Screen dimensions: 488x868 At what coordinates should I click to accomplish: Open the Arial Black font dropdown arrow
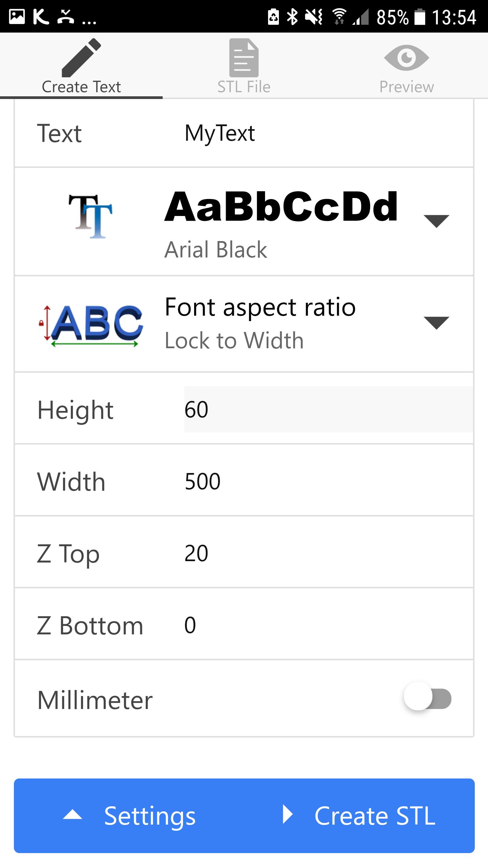(x=436, y=221)
